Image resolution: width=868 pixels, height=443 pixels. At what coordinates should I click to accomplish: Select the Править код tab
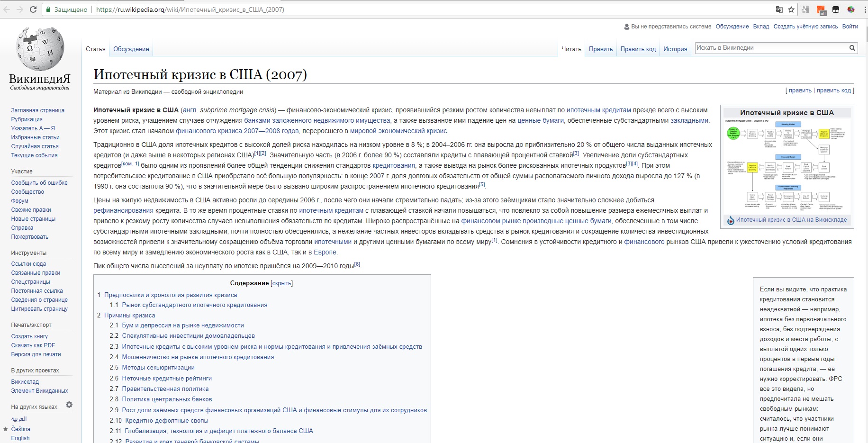[x=638, y=49]
